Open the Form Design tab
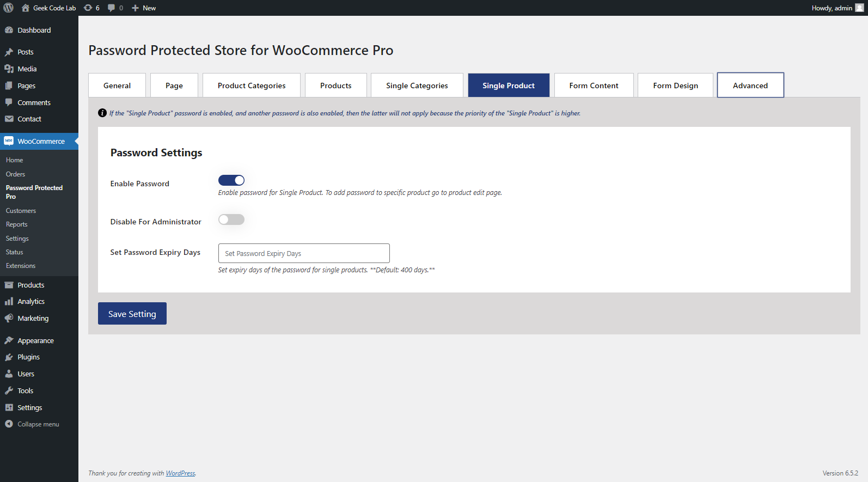Screen dimensions: 868x482 click(676, 86)
